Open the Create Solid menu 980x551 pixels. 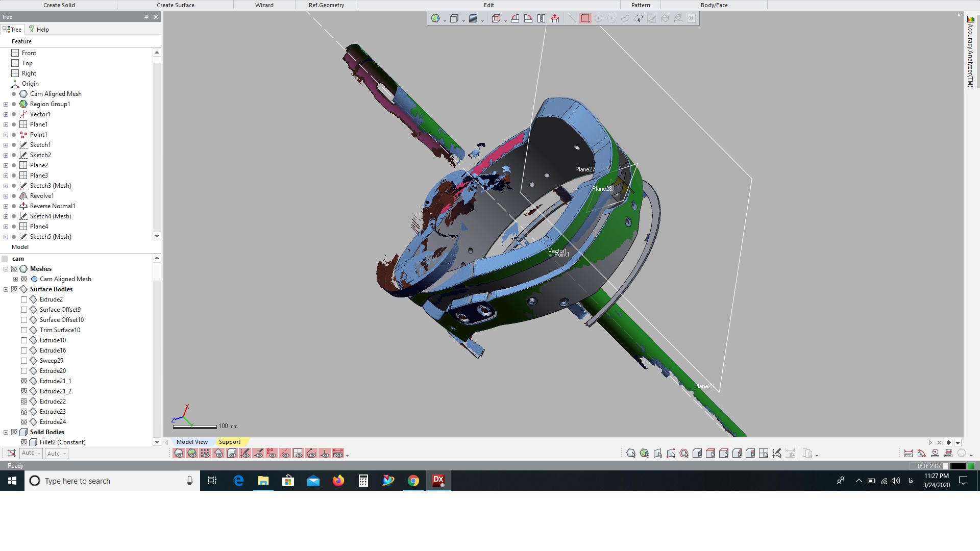[59, 5]
